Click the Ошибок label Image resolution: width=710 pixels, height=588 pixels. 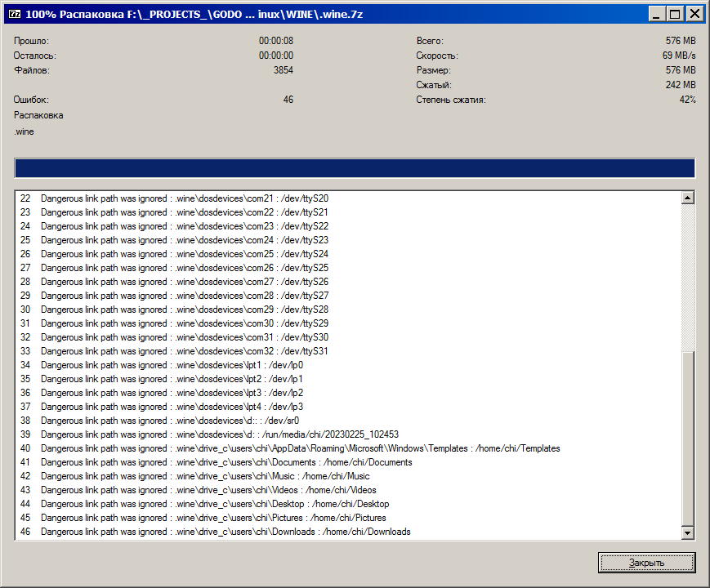coord(31,100)
